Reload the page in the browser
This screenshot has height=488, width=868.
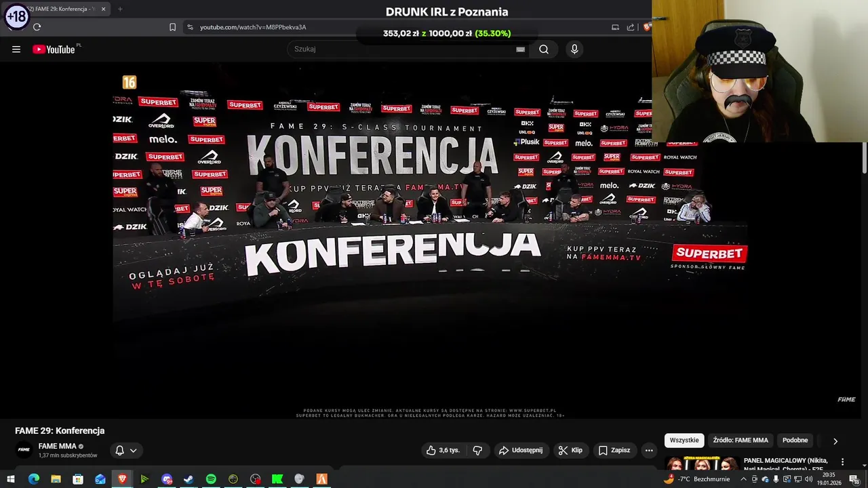[x=37, y=27]
